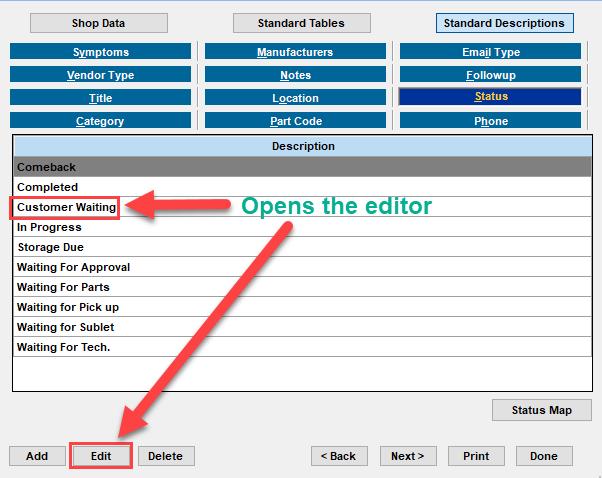
Task: Select the Followup category button
Action: [x=490, y=75]
